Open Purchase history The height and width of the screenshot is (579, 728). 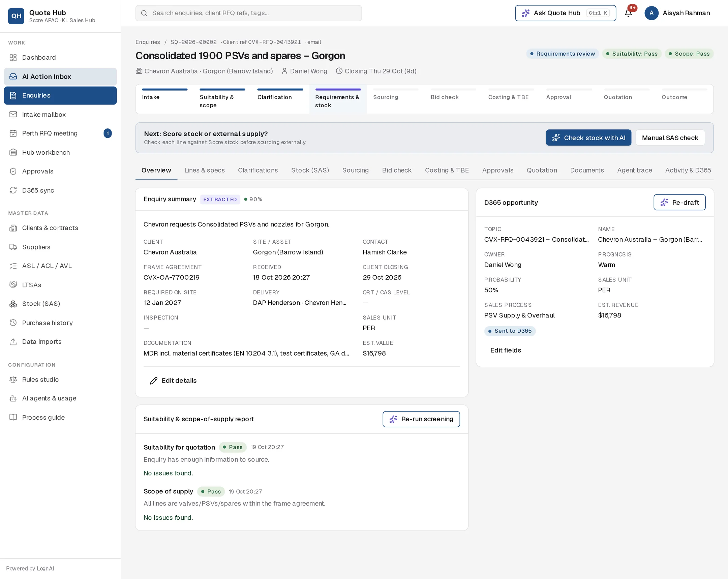click(60, 323)
